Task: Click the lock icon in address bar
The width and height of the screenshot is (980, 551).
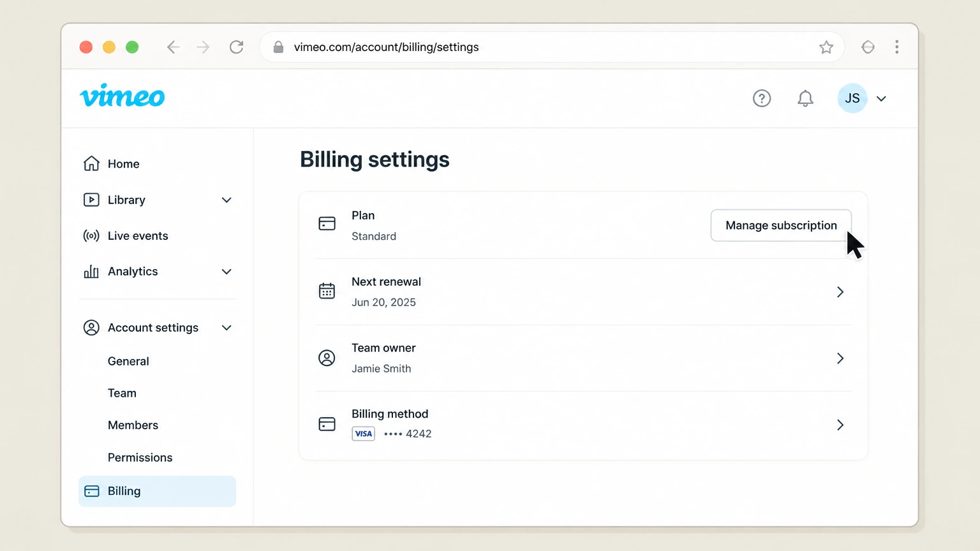Action: (x=278, y=47)
